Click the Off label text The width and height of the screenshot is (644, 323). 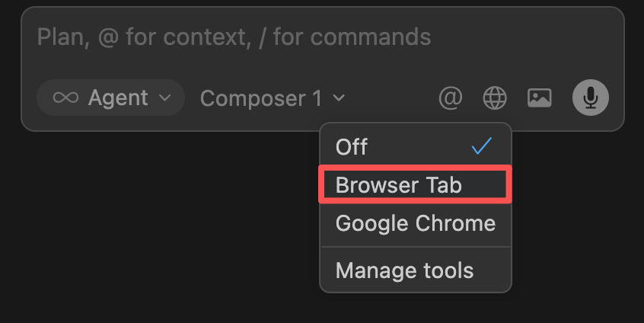[x=352, y=146]
